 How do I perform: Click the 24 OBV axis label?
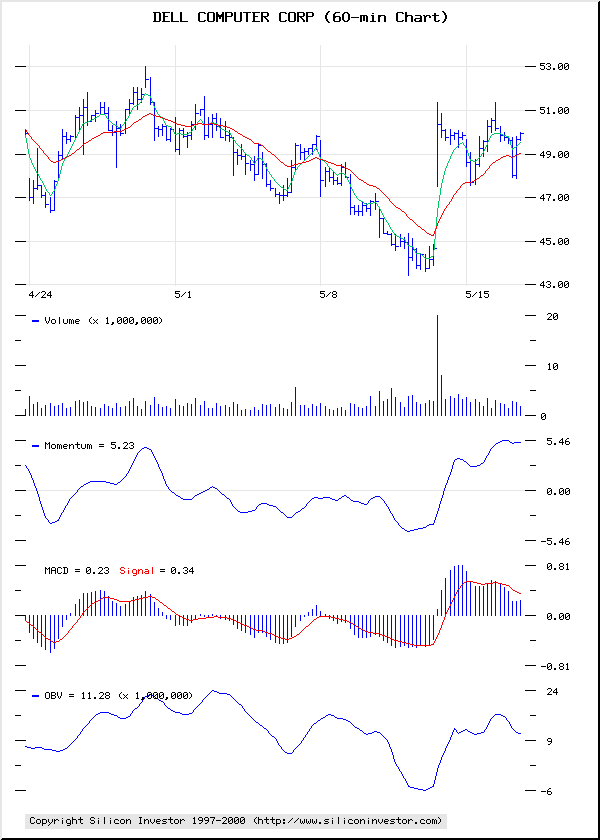pos(551,692)
